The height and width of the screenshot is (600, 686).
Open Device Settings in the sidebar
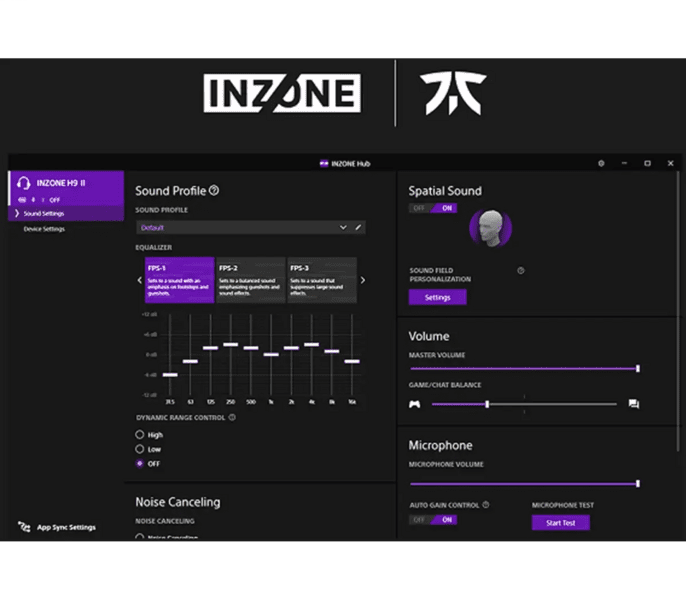coord(44,229)
